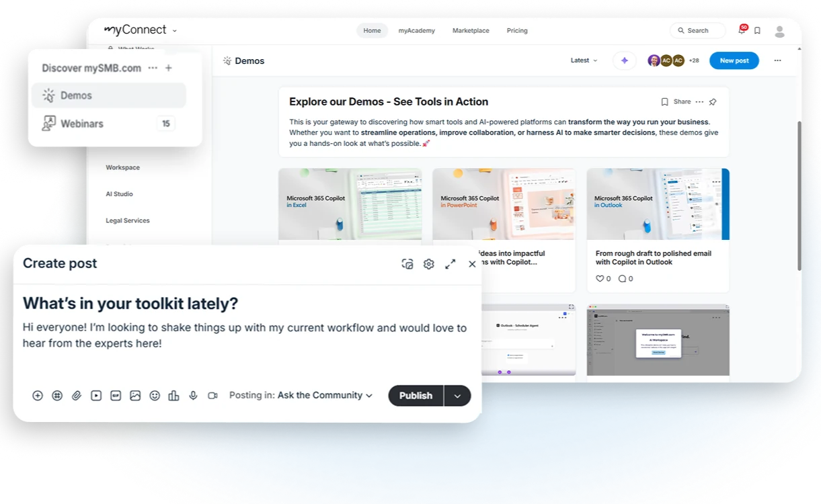
Task: Expand the Create post dialog to full size
Action: coord(451,264)
